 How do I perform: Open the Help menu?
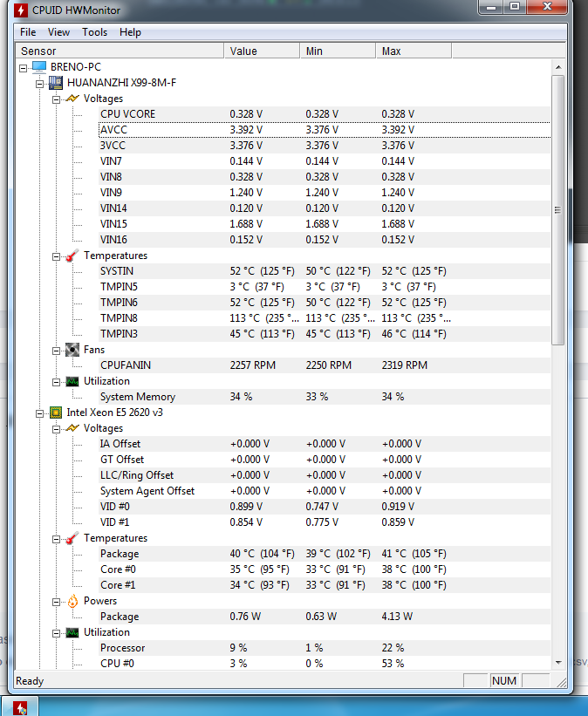(130, 32)
